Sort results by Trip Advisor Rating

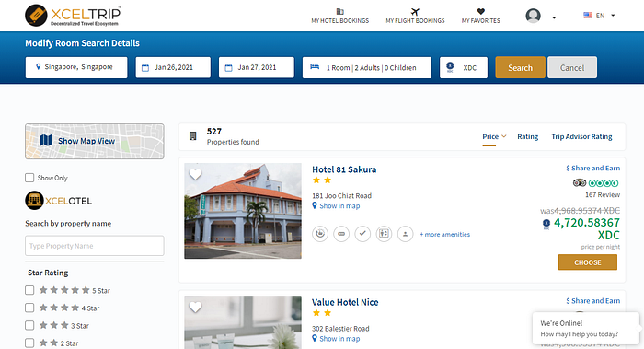pos(581,136)
